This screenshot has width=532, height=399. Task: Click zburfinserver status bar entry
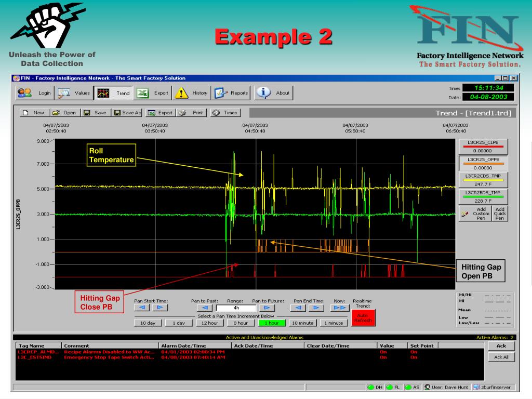tap(493, 388)
